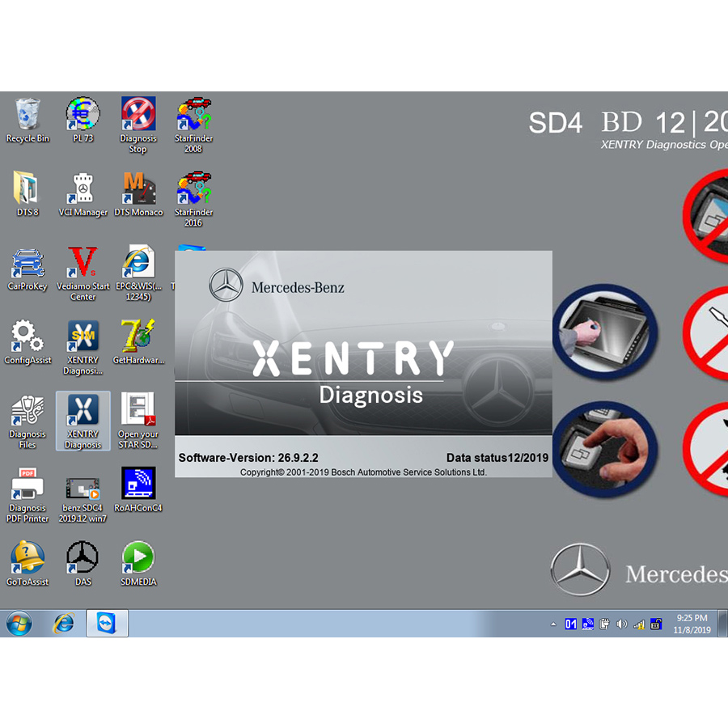Expand the hidden system tray icons
The height and width of the screenshot is (728, 728).
pyautogui.click(x=553, y=624)
